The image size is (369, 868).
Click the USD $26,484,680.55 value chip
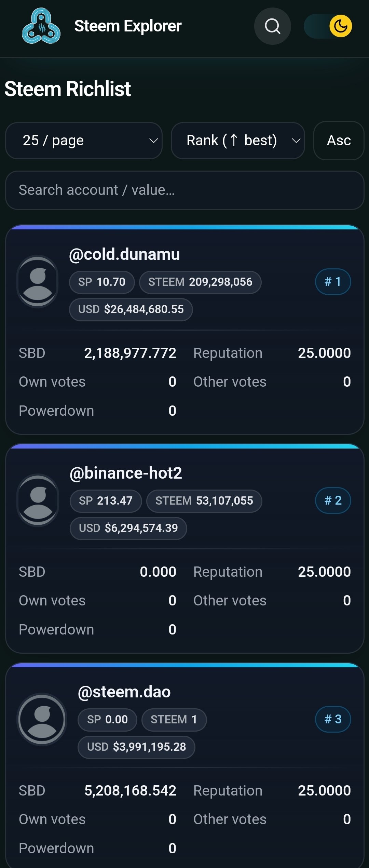[131, 309]
